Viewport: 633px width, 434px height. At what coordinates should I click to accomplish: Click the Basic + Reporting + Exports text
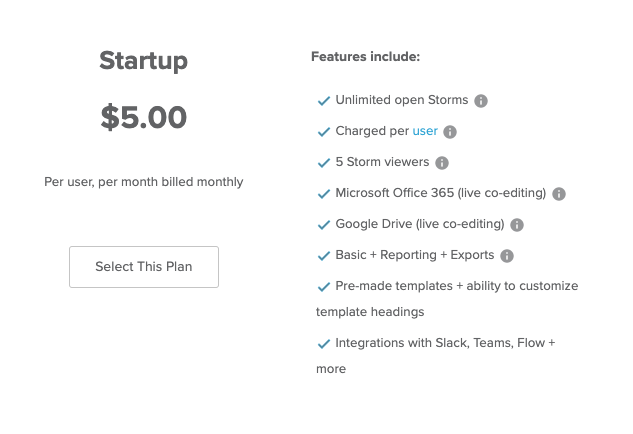(x=415, y=255)
